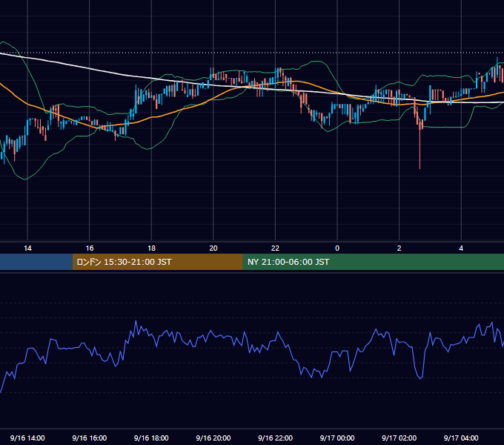Click the "9/16 18:00" date label on lower axis
This screenshot has height=445, width=504.
coord(151,438)
